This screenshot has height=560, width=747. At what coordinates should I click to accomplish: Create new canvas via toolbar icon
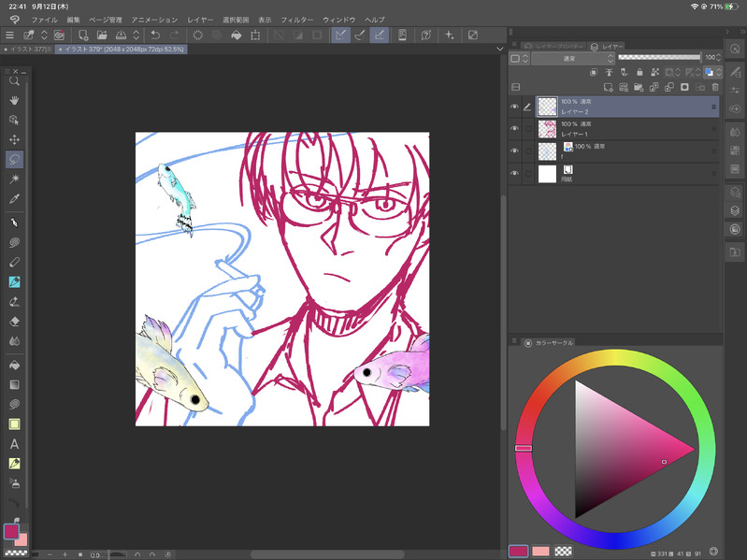[83, 35]
